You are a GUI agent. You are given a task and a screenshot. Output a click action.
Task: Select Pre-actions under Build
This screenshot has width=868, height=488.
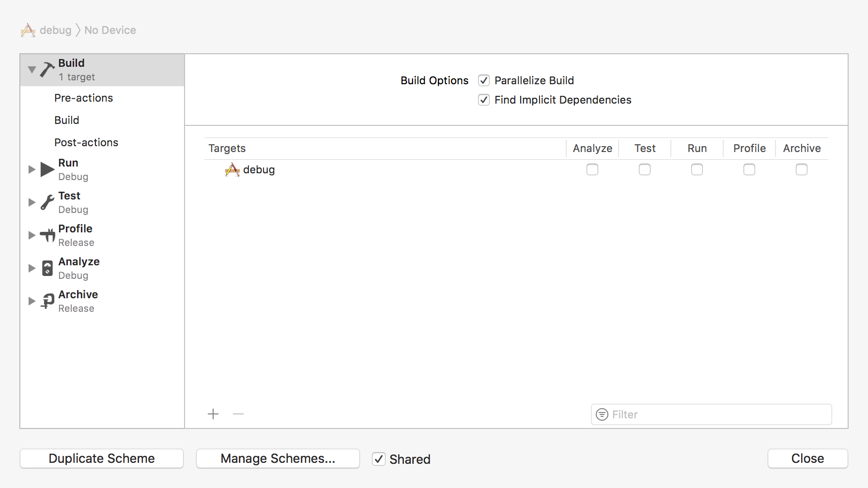point(83,98)
